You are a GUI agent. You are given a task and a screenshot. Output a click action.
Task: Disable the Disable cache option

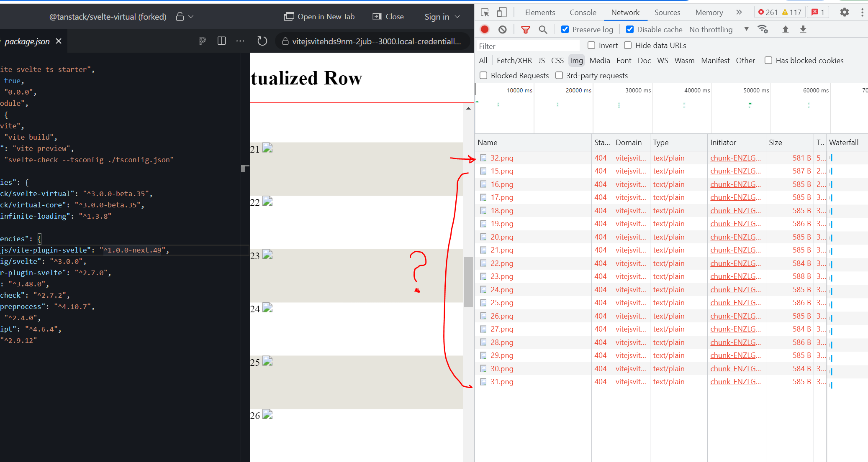pyautogui.click(x=629, y=29)
